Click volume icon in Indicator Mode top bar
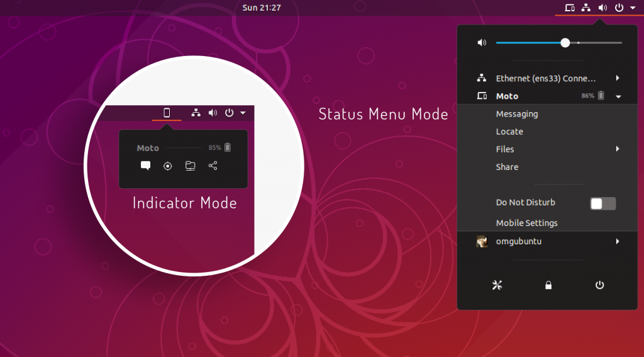The height and width of the screenshot is (357, 644). pos(213,112)
